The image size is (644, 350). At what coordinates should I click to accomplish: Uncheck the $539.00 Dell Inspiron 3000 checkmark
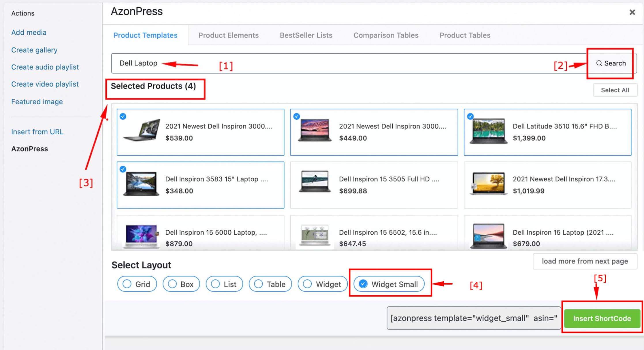click(123, 116)
